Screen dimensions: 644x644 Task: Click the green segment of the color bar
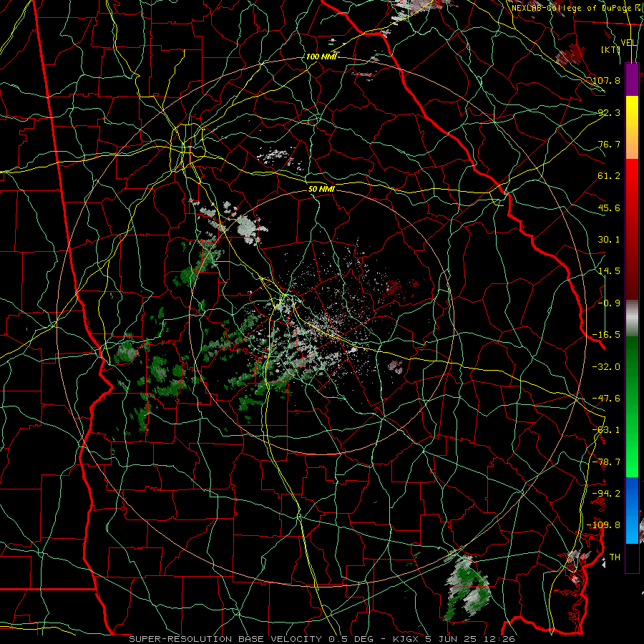tap(632, 406)
